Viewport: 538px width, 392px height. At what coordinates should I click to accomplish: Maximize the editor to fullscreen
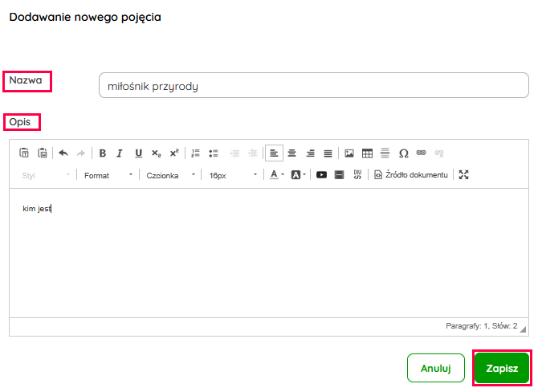click(463, 174)
